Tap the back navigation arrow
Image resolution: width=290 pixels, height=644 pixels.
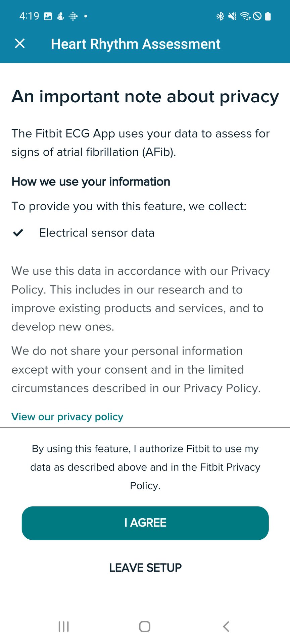pos(226,626)
